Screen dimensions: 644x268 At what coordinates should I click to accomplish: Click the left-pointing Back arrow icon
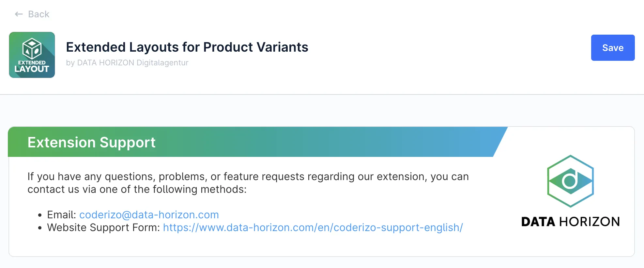pyautogui.click(x=19, y=14)
